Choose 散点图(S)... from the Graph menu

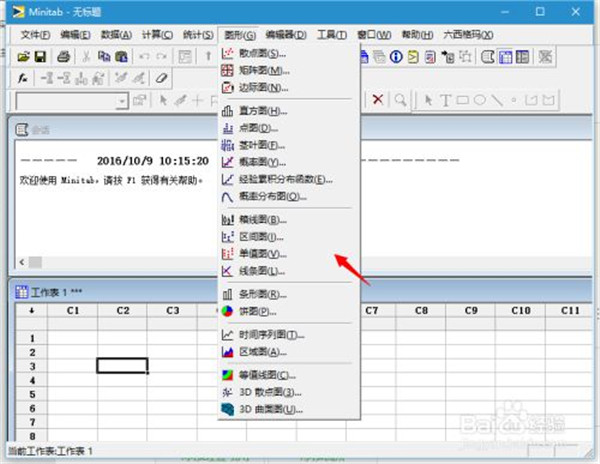point(289,53)
